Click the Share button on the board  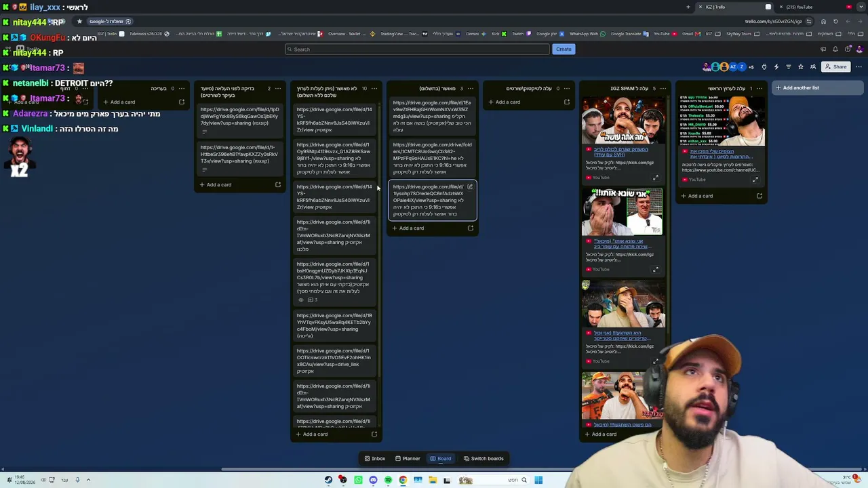tap(835, 67)
